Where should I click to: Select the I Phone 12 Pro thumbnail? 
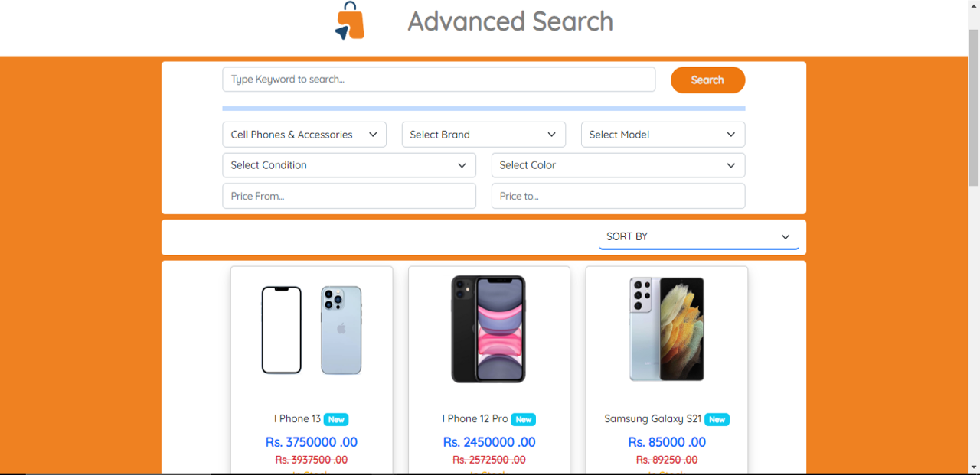tap(488, 329)
